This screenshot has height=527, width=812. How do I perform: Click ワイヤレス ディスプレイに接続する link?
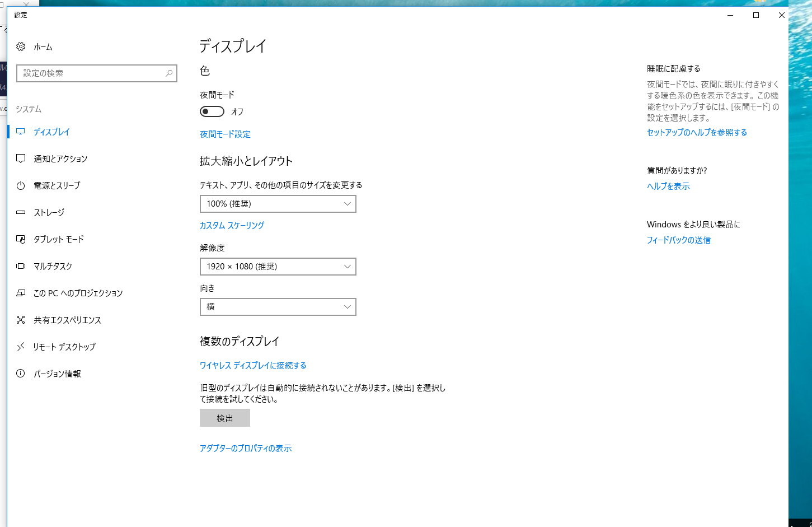(x=253, y=366)
